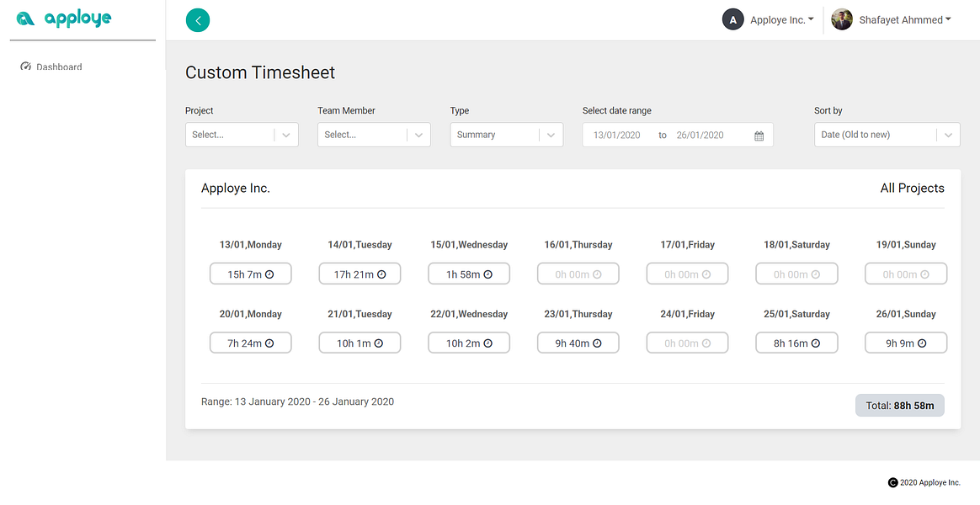The image size is (980, 505).
Task: Click the 26/01,Sunday date label
Action: point(906,314)
